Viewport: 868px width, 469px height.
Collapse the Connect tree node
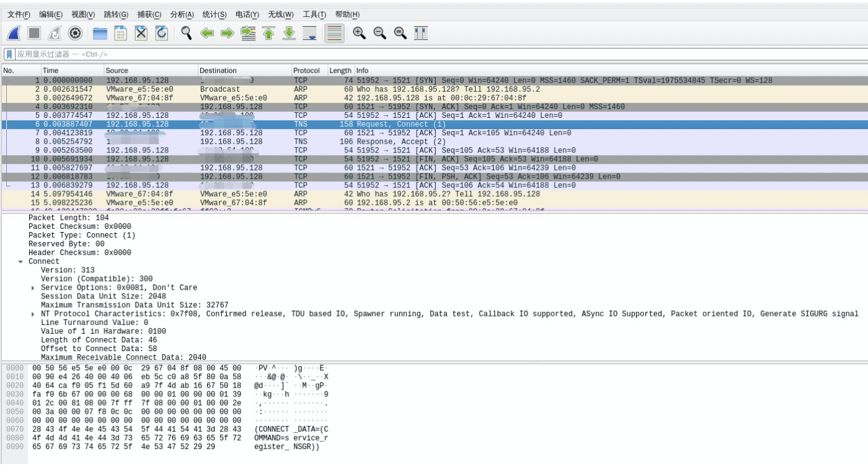(21, 262)
